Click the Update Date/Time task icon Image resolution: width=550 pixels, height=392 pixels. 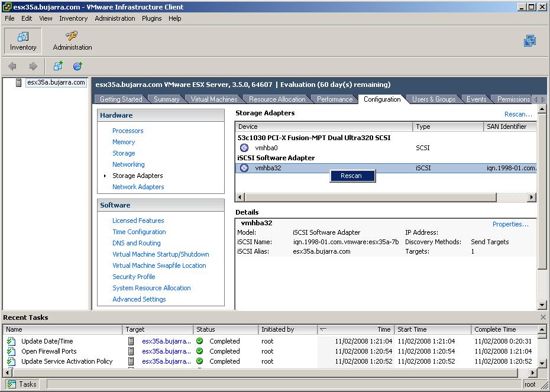click(x=11, y=341)
